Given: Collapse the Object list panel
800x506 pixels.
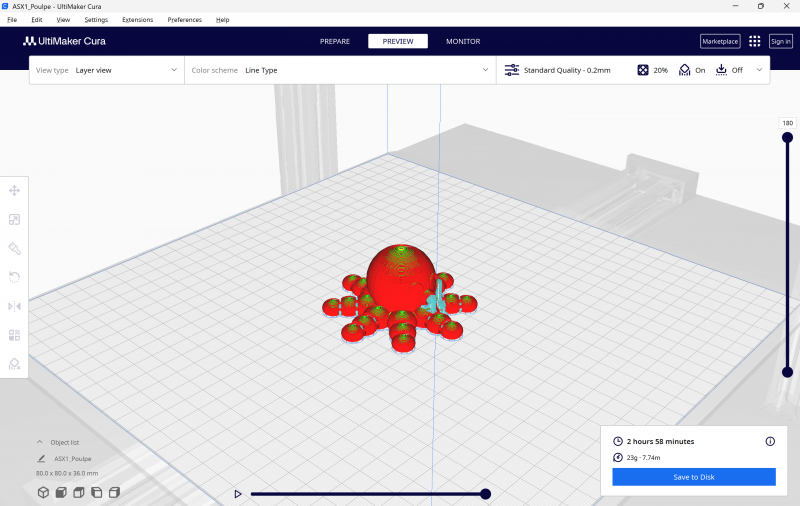Looking at the screenshot, I should tap(40, 441).
